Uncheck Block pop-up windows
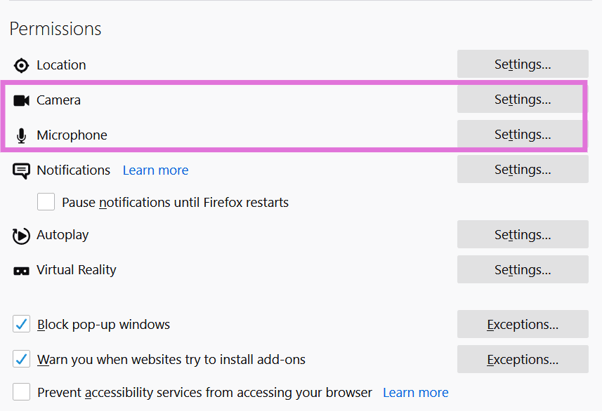Screen dimensions: 602x411 pos(21,325)
